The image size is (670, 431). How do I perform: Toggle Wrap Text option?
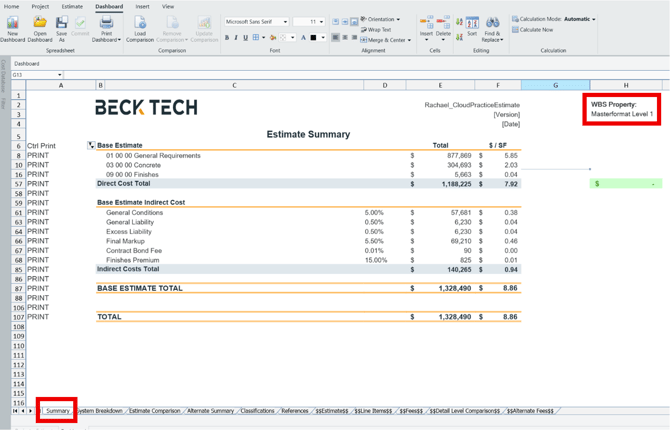pos(376,30)
